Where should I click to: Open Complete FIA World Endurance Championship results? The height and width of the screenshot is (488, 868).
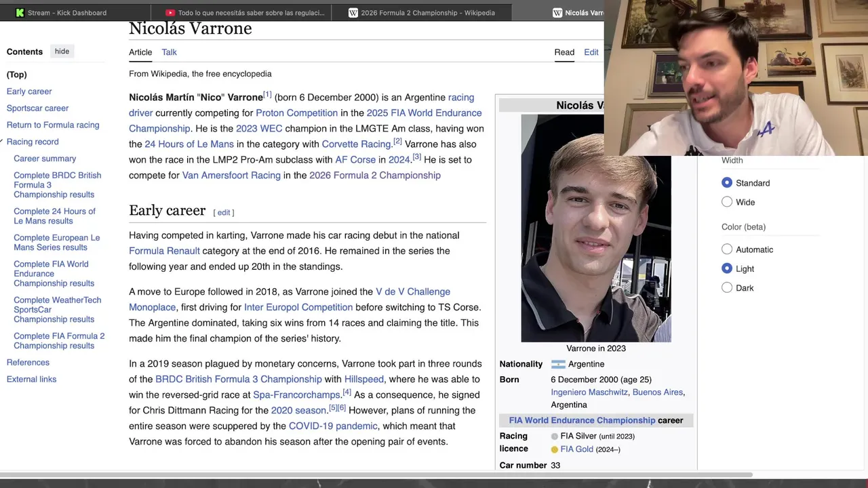(54, 274)
